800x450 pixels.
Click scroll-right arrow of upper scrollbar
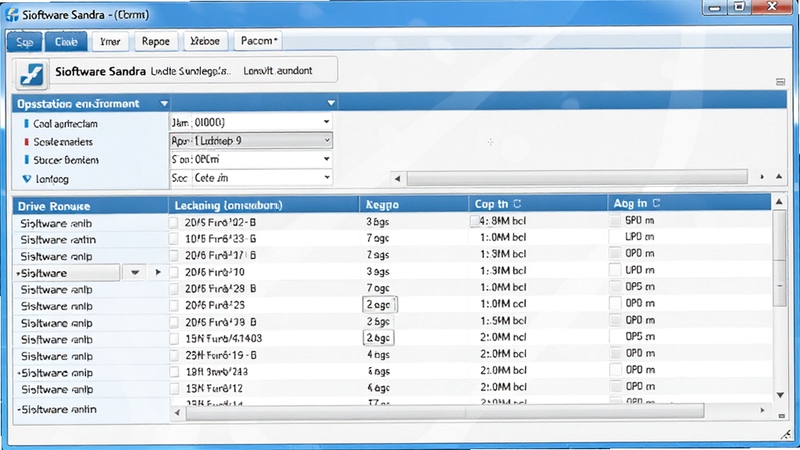click(x=762, y=177)
